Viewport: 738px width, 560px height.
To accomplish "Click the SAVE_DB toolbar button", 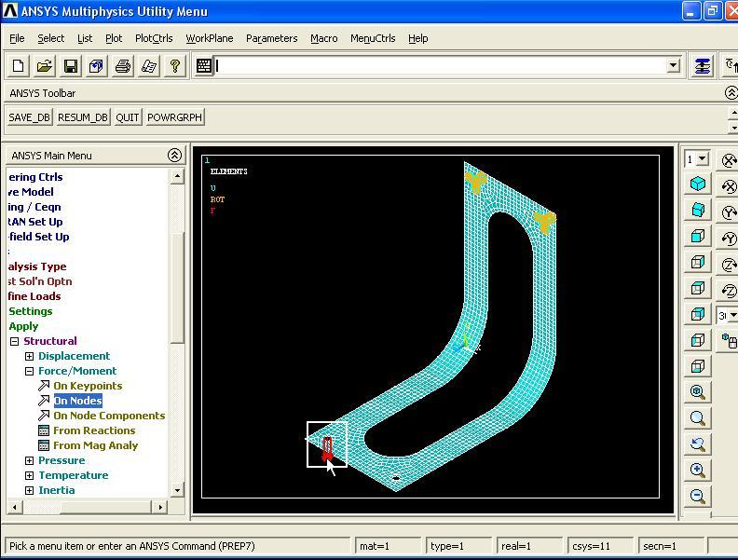I will pos(29,117).
